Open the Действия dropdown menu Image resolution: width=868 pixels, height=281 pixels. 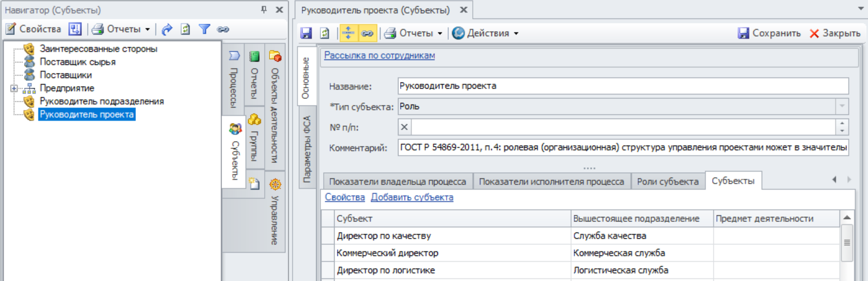485,33
